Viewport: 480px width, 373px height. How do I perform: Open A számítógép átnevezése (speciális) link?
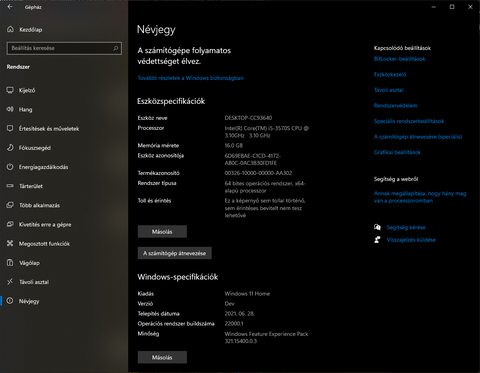point(418,137)
